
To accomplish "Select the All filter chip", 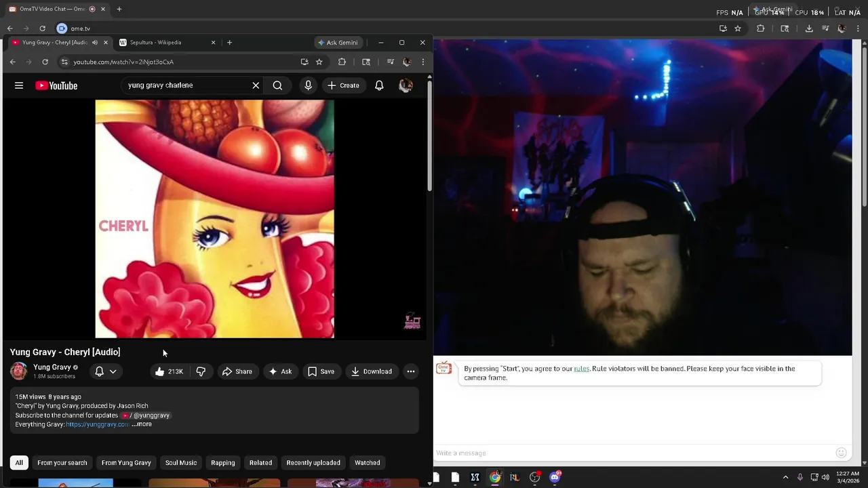I will (19, 463).
